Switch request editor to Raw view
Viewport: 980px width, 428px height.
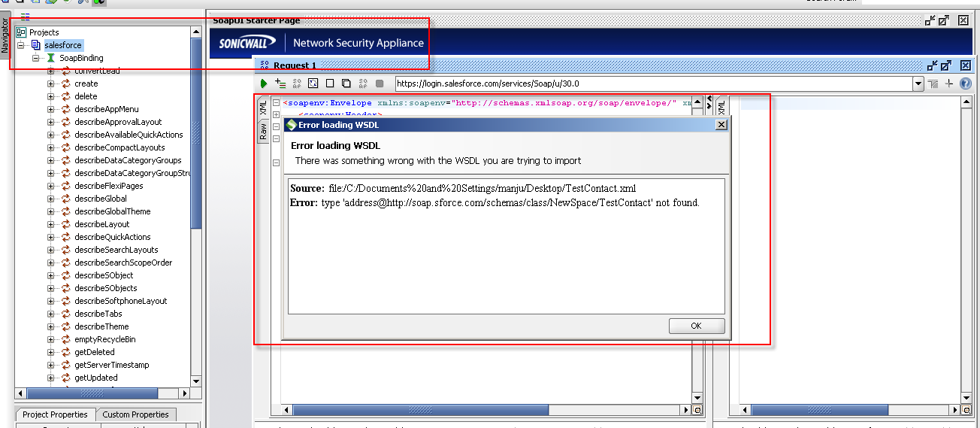coord(263,133)
